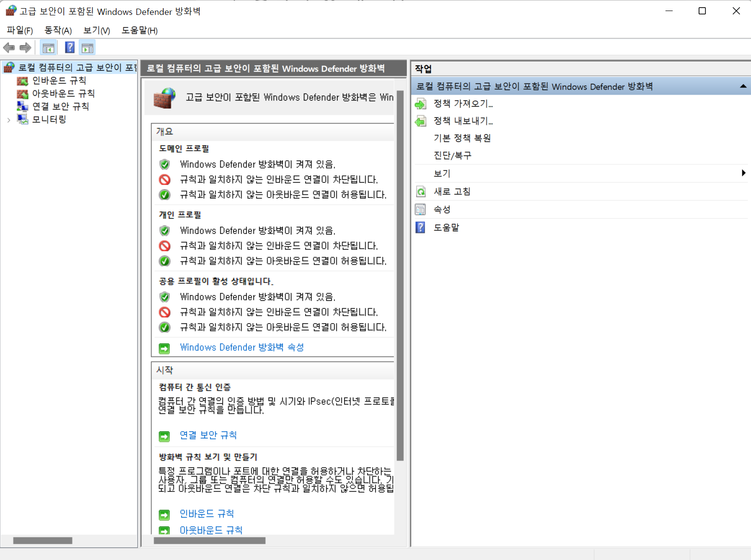Click the 정책 가져오기 import icon
751x560 pixels.
(x=420, y=104)
